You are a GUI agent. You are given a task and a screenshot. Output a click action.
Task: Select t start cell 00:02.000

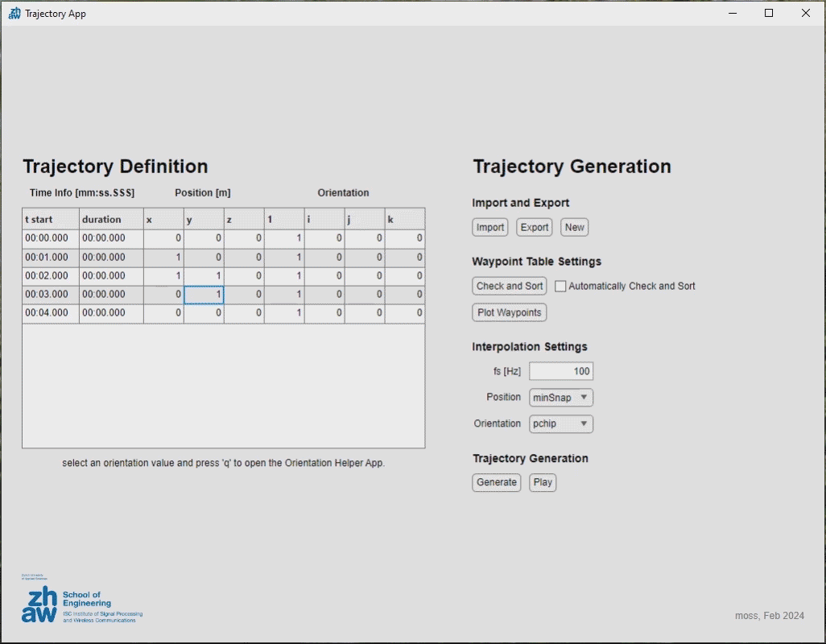pyautogui.click(x=50, y=276)
